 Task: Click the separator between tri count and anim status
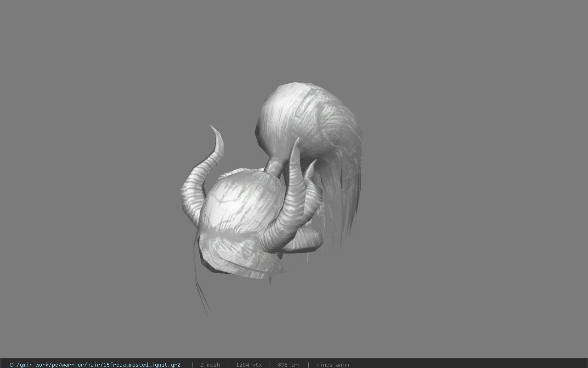click(308, 365)
